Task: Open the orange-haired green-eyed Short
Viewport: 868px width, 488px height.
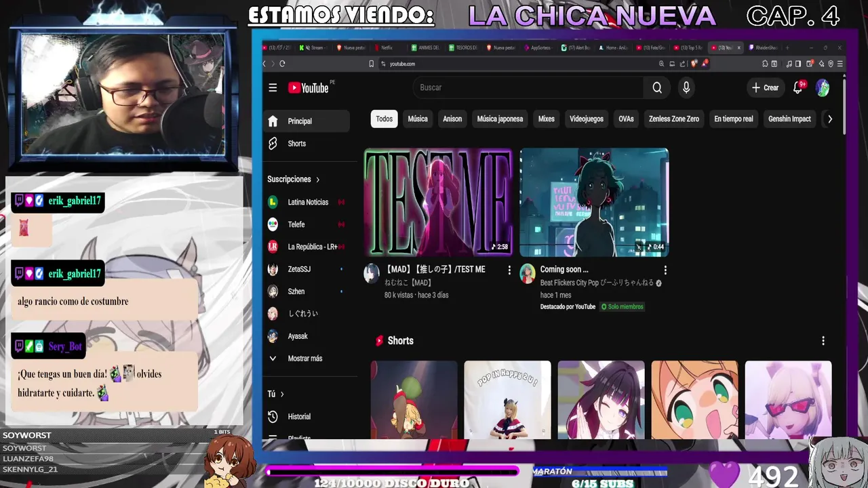Action: [695, 400]
